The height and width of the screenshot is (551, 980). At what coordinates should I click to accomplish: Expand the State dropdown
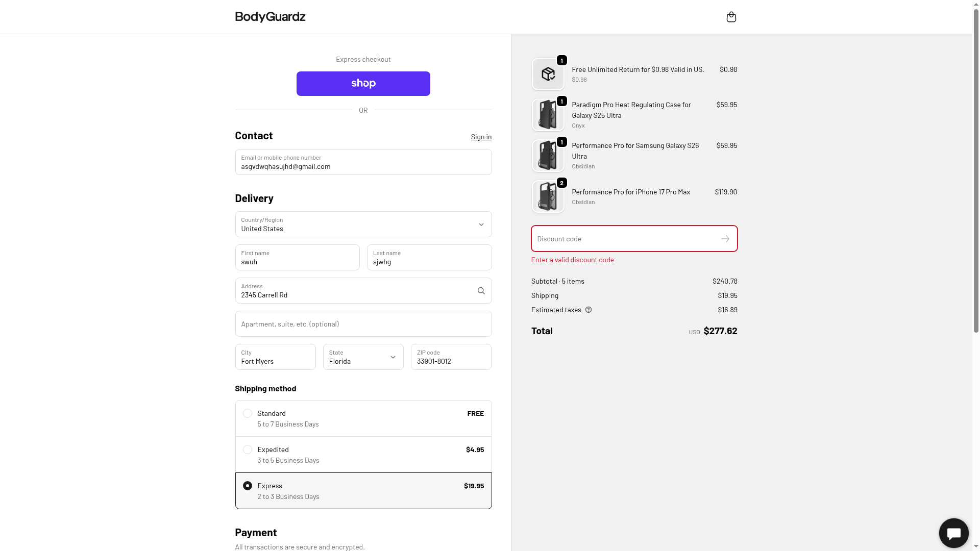coord(363,357)
